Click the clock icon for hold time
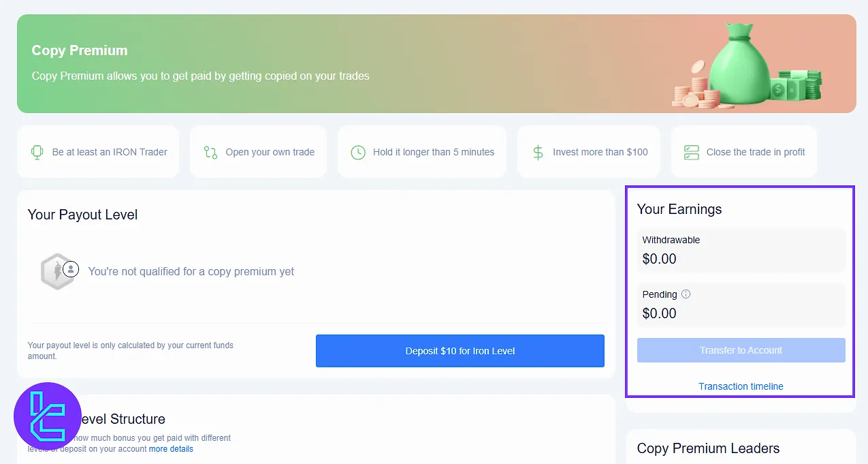The height and width of the screenshot is (464, 868). pos(358,152)
